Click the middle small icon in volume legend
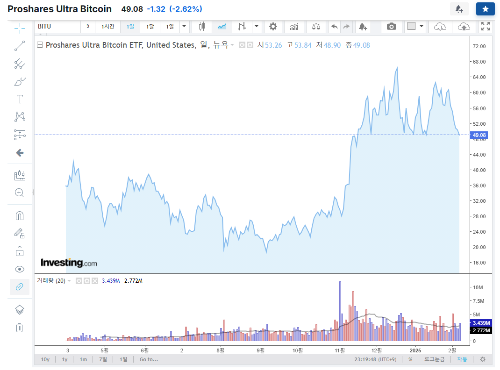The height and width of the screenshot is (370, 500). tap(87, 281)
